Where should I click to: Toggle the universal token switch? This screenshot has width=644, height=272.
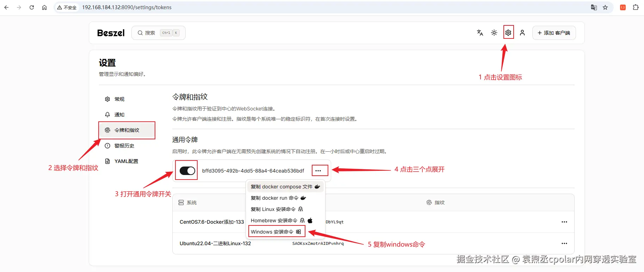(187, 171)
